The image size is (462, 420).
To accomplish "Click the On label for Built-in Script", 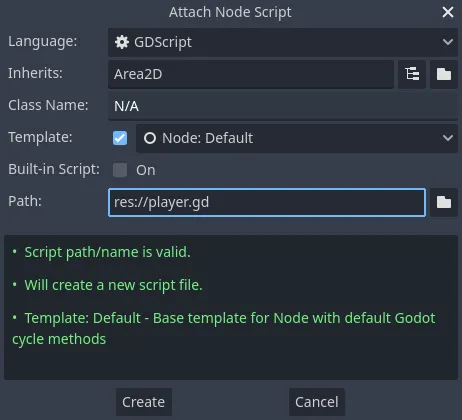I will pyautogui.click(x=146, y=170).
